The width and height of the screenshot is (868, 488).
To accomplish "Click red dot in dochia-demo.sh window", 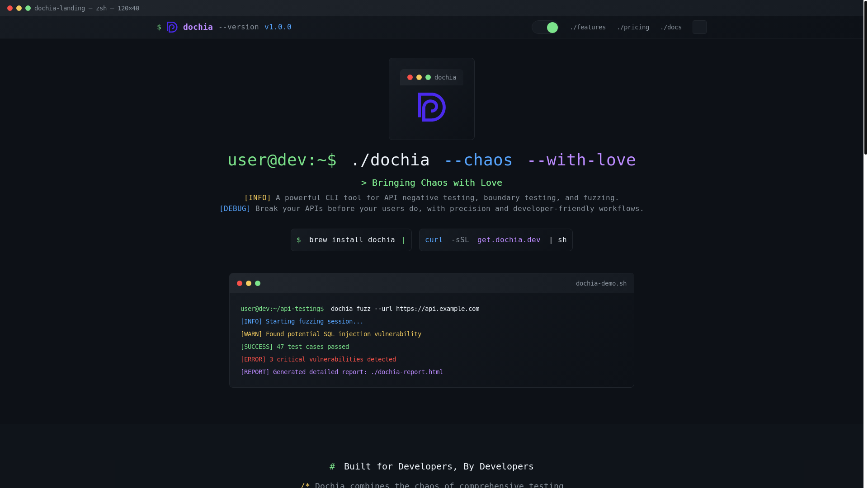I will tap(240, 283).
